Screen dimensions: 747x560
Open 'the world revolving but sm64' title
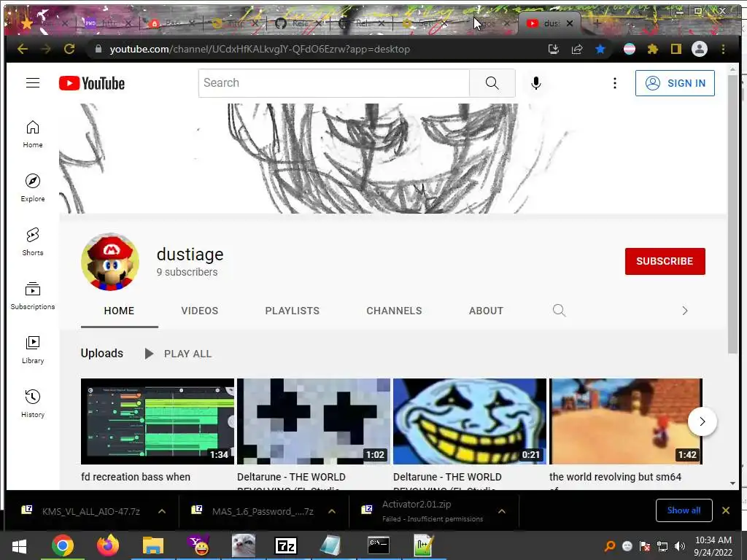click(615, 477)
